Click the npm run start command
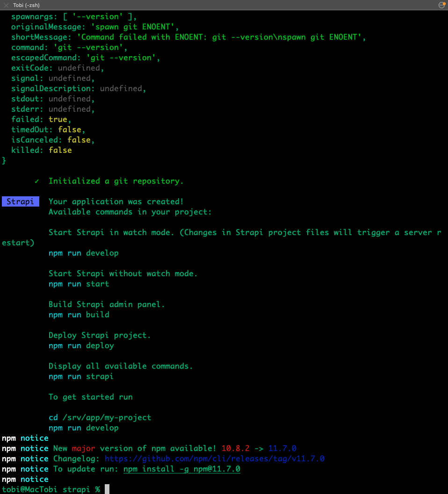 tap(79, 284)
